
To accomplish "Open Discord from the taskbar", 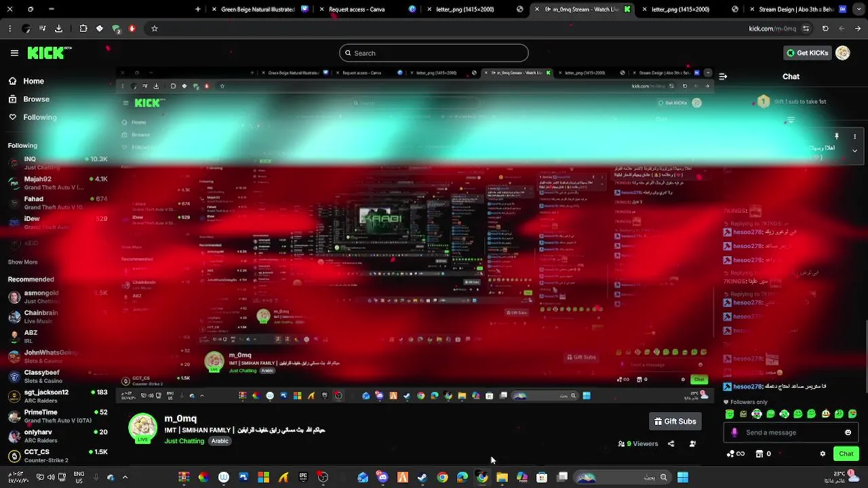I will [382, 477].
